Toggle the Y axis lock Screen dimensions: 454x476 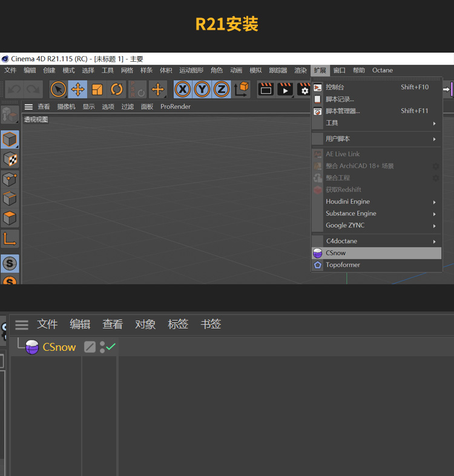(202, 90)
